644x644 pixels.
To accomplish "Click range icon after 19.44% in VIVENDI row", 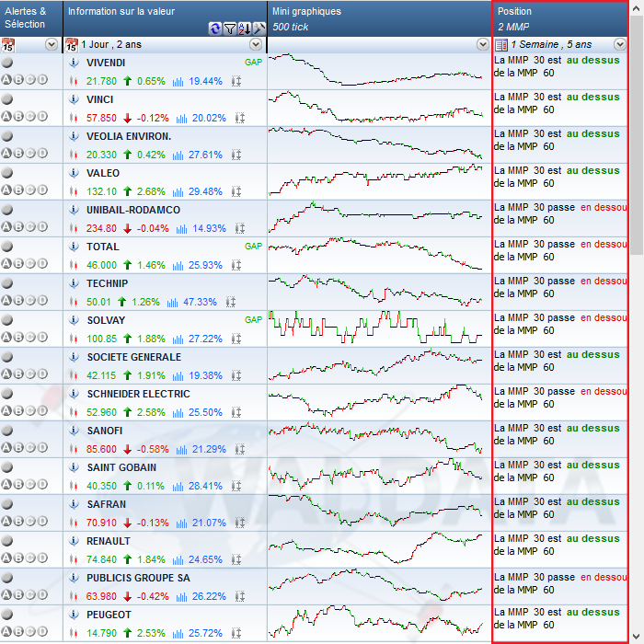I will click(x=236, y=81).
